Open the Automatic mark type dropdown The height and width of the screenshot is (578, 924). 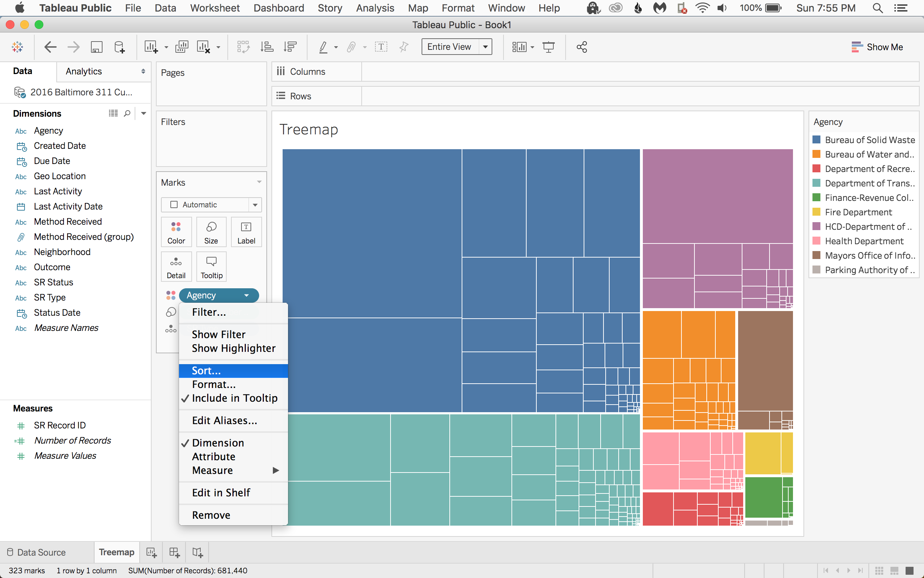(x=255, y=205)
